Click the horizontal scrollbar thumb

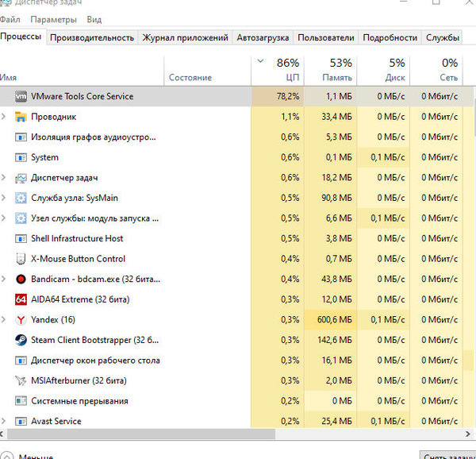[141, 434]
